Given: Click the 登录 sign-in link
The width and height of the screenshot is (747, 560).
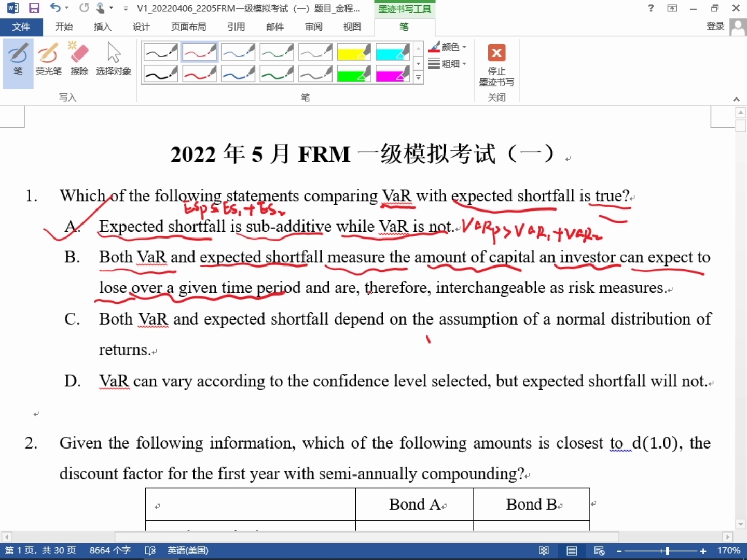Looking at the screenshot, I should [715, 26].
